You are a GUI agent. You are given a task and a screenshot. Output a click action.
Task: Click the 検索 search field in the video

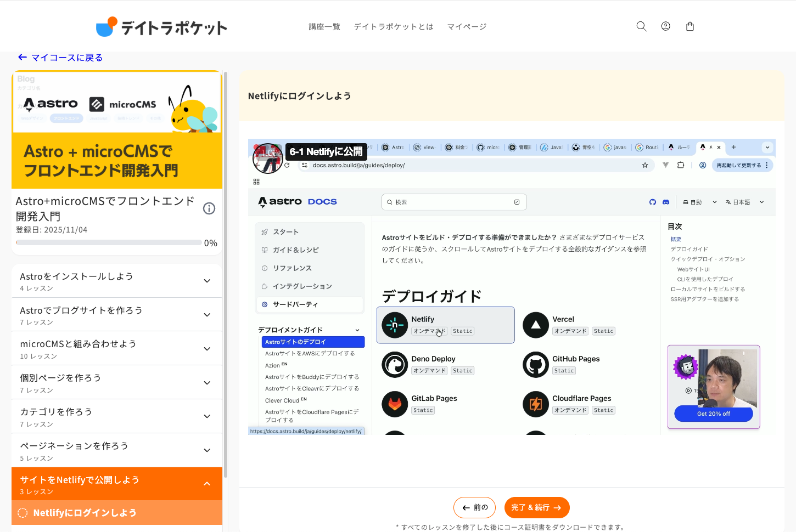pyautogui.click(x=454, y=202)
